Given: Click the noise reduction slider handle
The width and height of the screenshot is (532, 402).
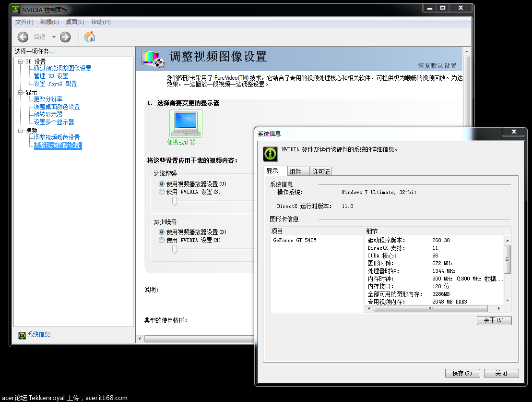Looking at the screenshot, I should point(175,249).
